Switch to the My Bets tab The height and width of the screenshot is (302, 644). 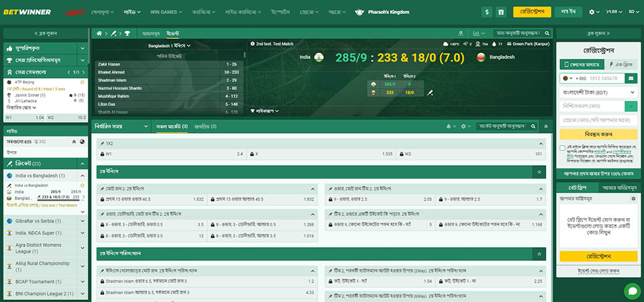[617, 188]
